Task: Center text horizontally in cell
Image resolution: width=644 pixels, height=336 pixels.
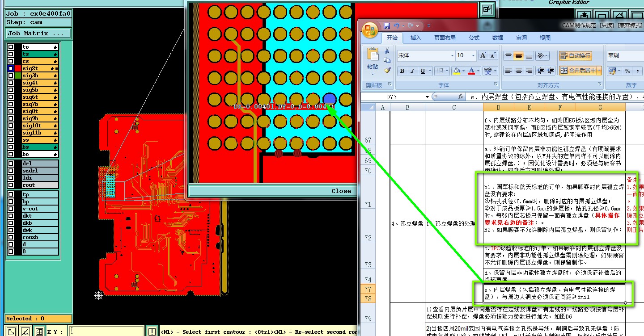Action: tap(518, 71)
